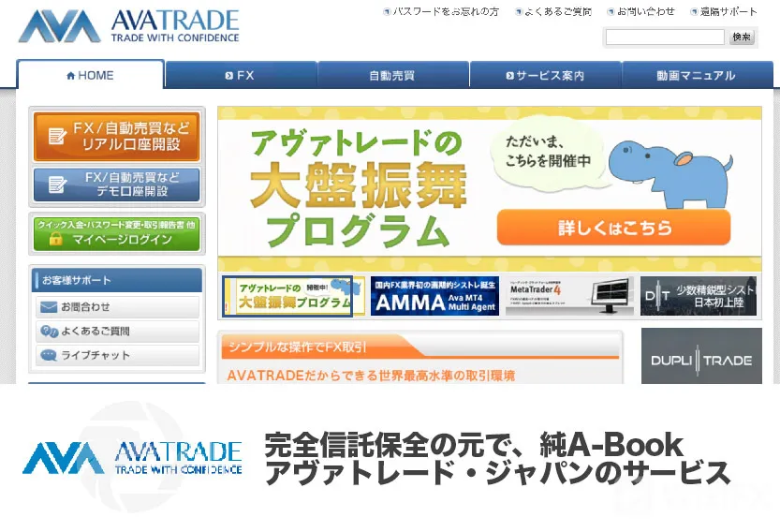Click the お客様サポート panel header

(x=117, y=280)
